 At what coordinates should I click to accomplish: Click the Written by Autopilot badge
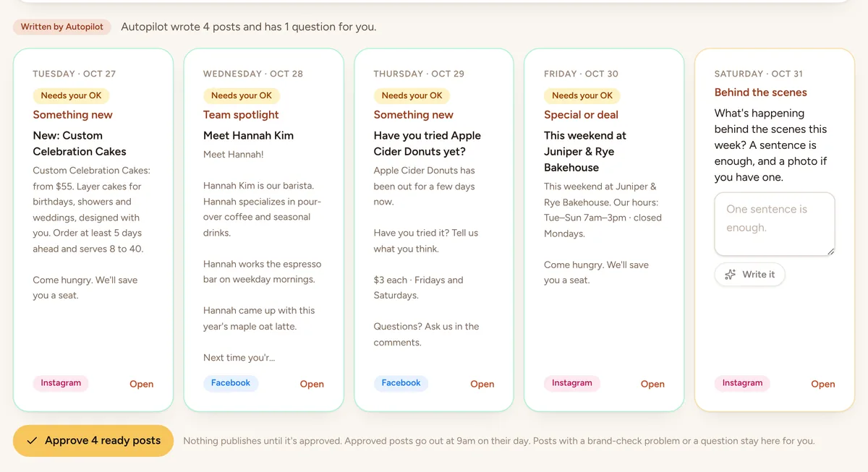click(x=62, y=27)
